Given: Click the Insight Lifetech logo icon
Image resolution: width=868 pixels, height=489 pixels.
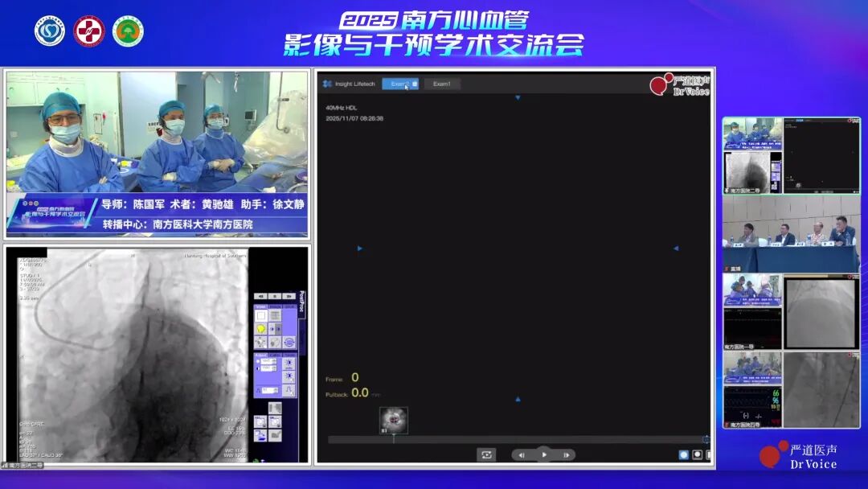Looking at the screenshot, I should [327, 84].
